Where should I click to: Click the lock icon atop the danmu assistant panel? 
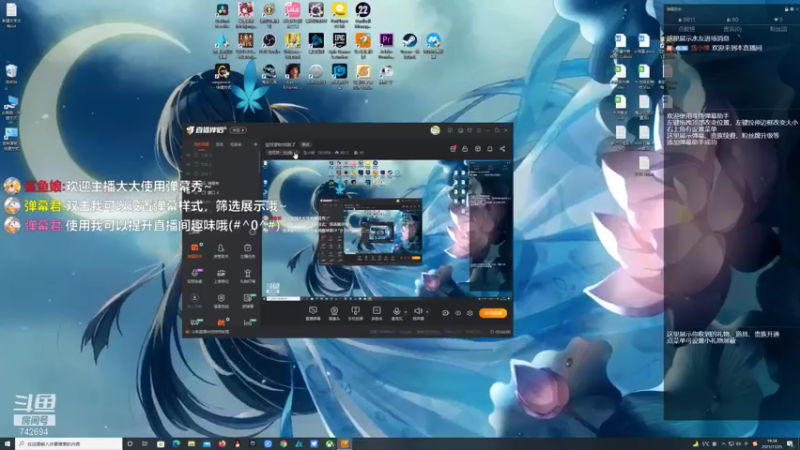click(786, 9)
